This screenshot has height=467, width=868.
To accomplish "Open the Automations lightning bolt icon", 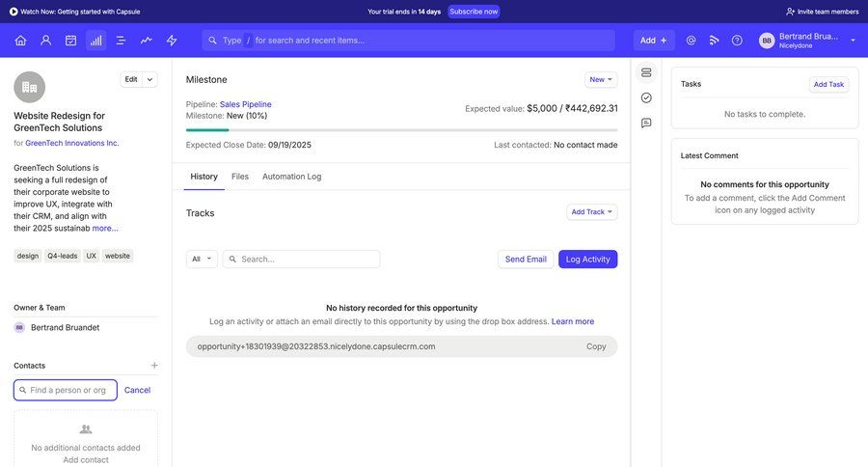I will [172, 41].
